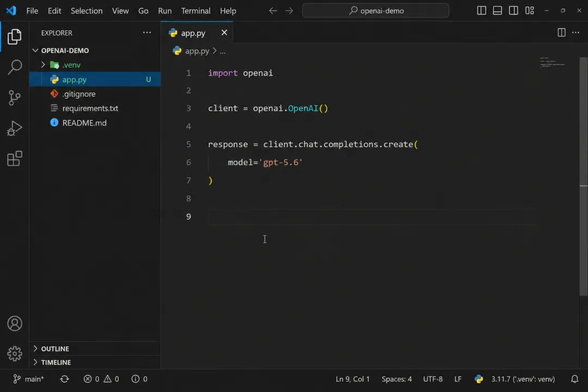Open the Search view in activity bar
Screen dimensions: 588x392
tap(14, 67)
